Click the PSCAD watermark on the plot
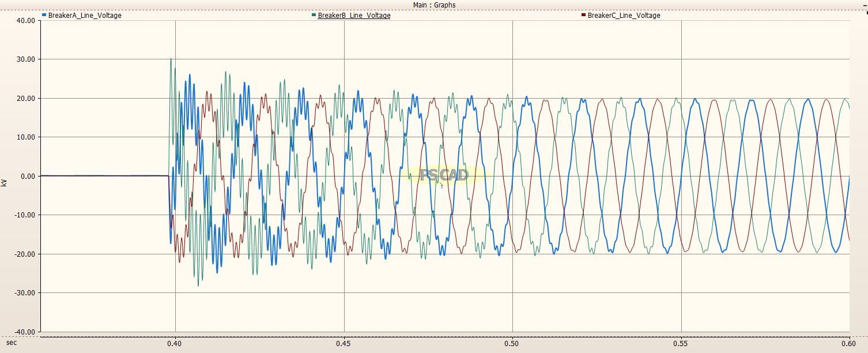 444,175
